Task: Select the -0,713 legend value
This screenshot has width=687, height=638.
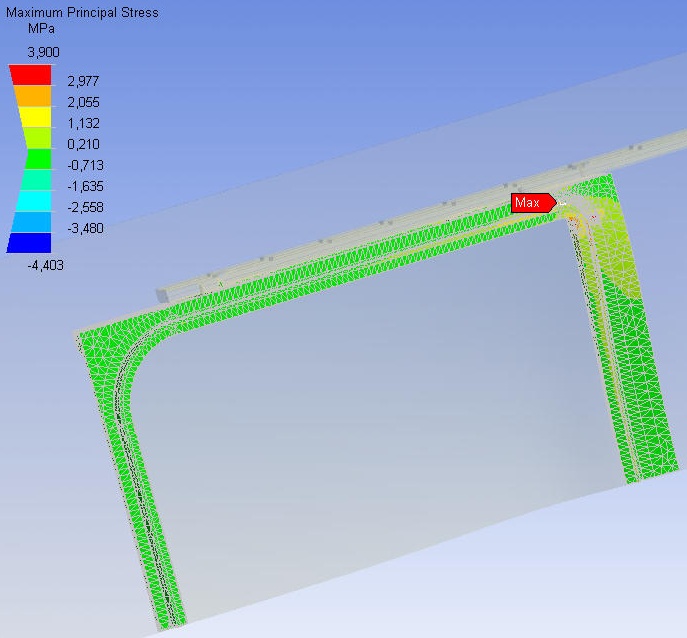Action: 81,165
